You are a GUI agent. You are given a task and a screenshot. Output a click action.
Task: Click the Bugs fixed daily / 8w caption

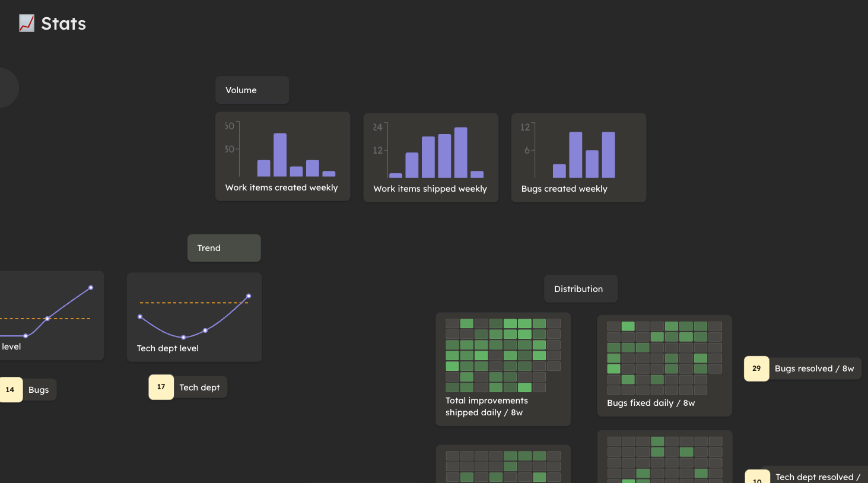pyautogui.click(x=651, y=403)
